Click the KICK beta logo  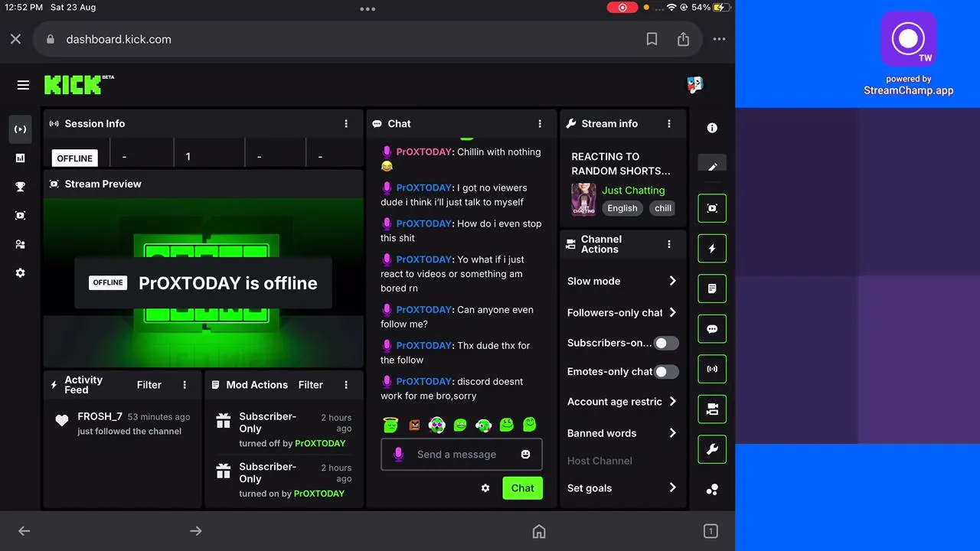pos(79,84)
